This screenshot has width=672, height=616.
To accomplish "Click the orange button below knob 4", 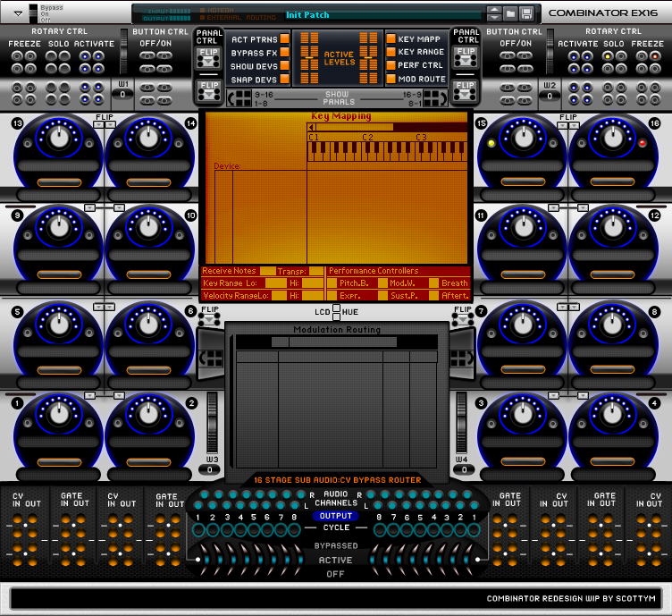I will pos(612,461).
